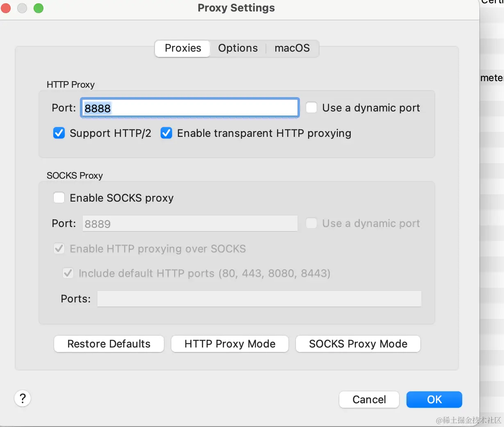Viewport: 504px width, 427px height.
Task: Open the Options tab
Action: pyautogui.click(x=238, y=48)
